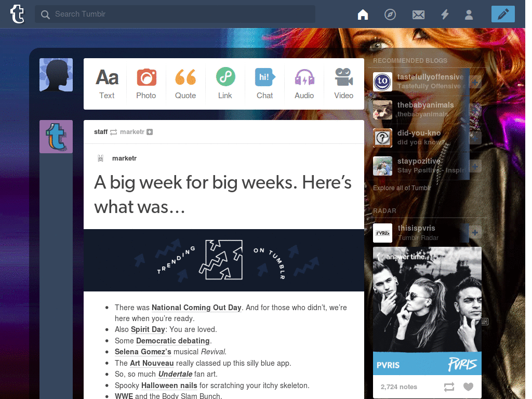Image resolution: width=532 pixels, height=399 pixels.
Task: Open the PVRIS answer time photo
Action: point(427,311)
